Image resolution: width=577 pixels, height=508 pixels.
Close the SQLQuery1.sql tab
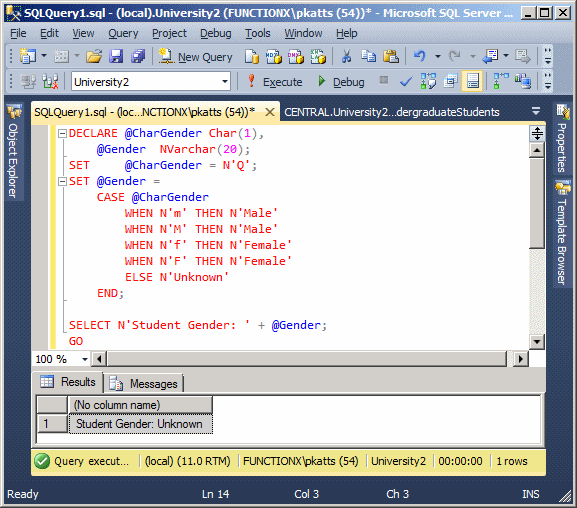270,112
